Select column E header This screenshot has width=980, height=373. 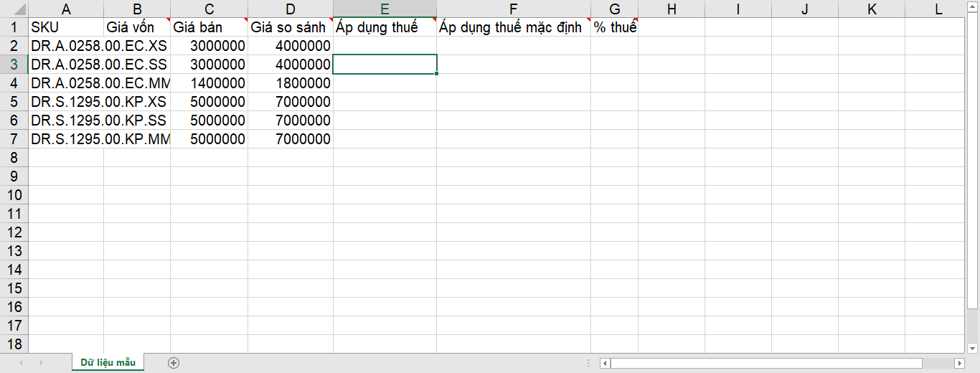pyautogui.click(x=385, y=9)
